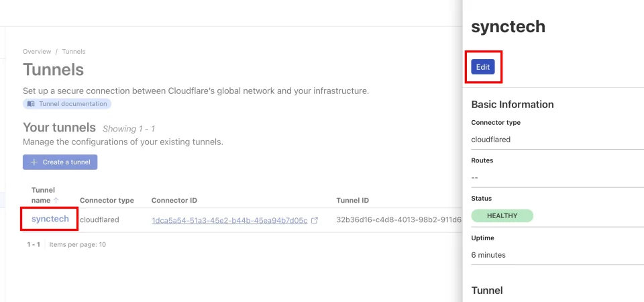Select tunnel ID 32b36d16 text
The width and height of the screenshot is (644, 302).
398,220
